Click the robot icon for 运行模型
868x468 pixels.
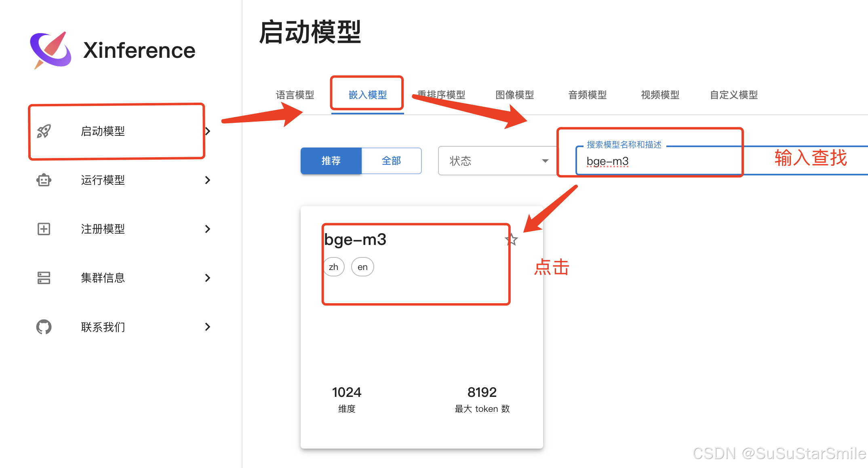tap(44, 180)
